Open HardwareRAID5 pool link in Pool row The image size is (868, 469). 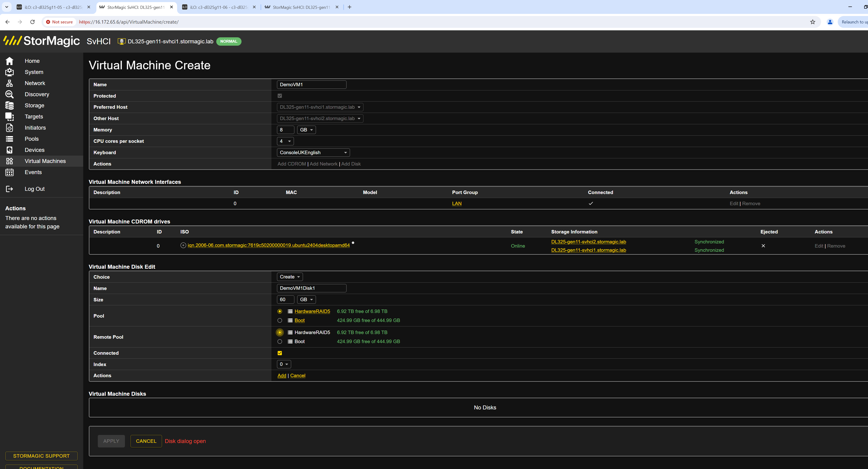pyautogui.click(x=312, y=311)
